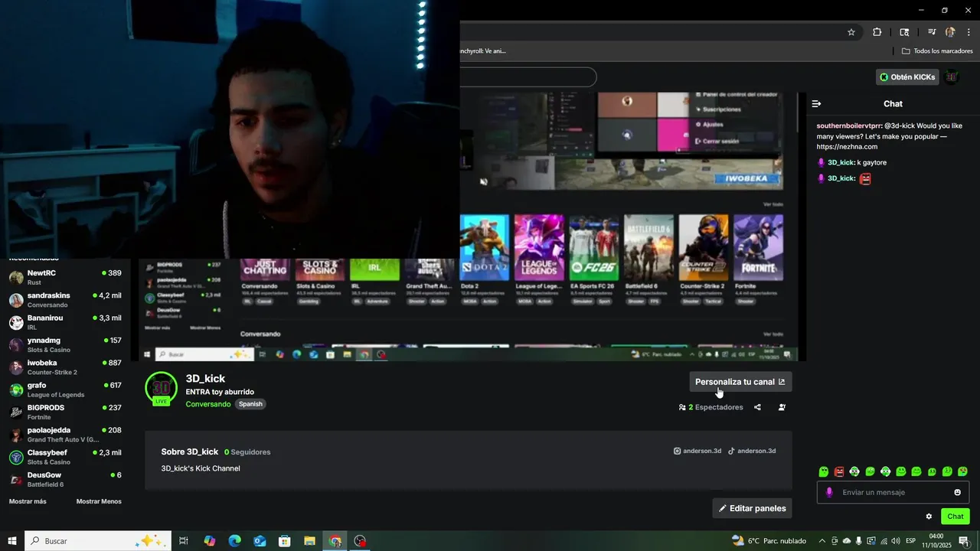Viewport: 980px width, 551px height.
Task: Click the Fortnite thumbnail in stream preview
Action: coord(758,248)
